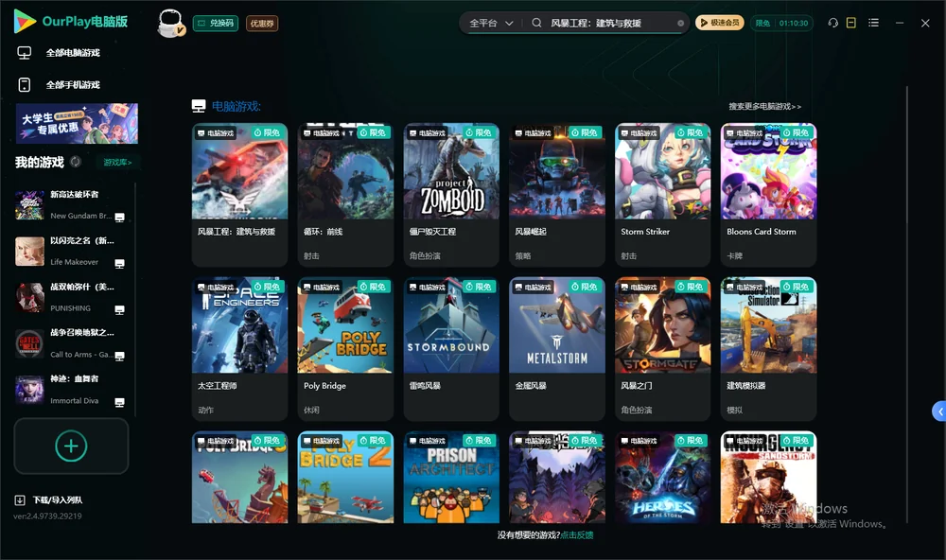Select 以闪亮之名 in my games
This screenshot has width=946, height=560.
pyautogui.click(x=82, y=240)
